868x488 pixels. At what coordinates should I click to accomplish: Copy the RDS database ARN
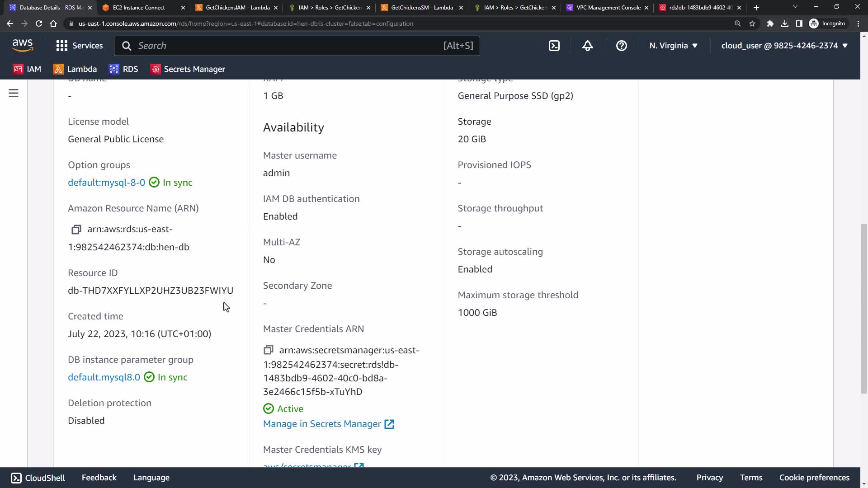[76, 230]
